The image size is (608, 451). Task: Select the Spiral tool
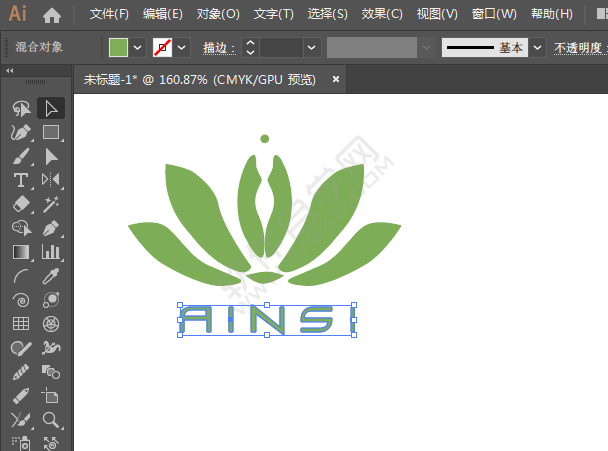(21, 300)
